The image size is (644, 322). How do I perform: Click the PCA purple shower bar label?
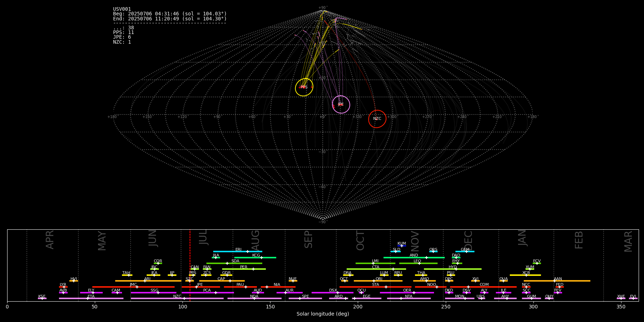tap(207, 290)
